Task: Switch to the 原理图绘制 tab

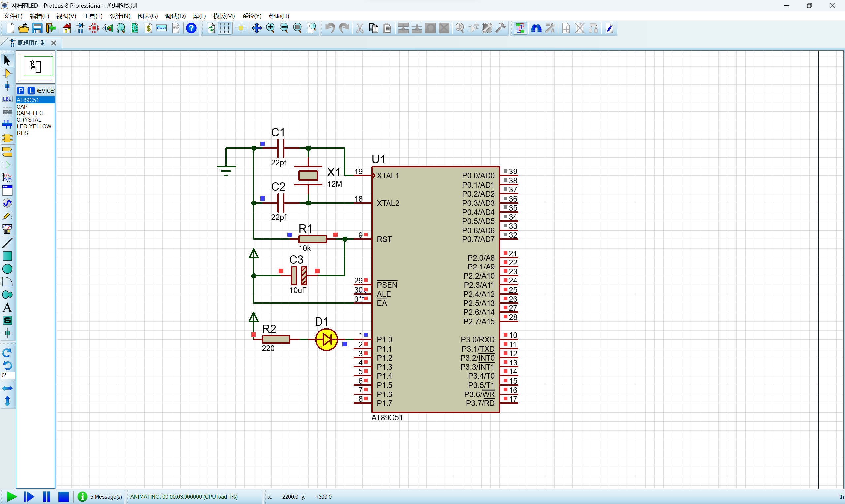Action: pyautogui.click(x=31, y=43)
